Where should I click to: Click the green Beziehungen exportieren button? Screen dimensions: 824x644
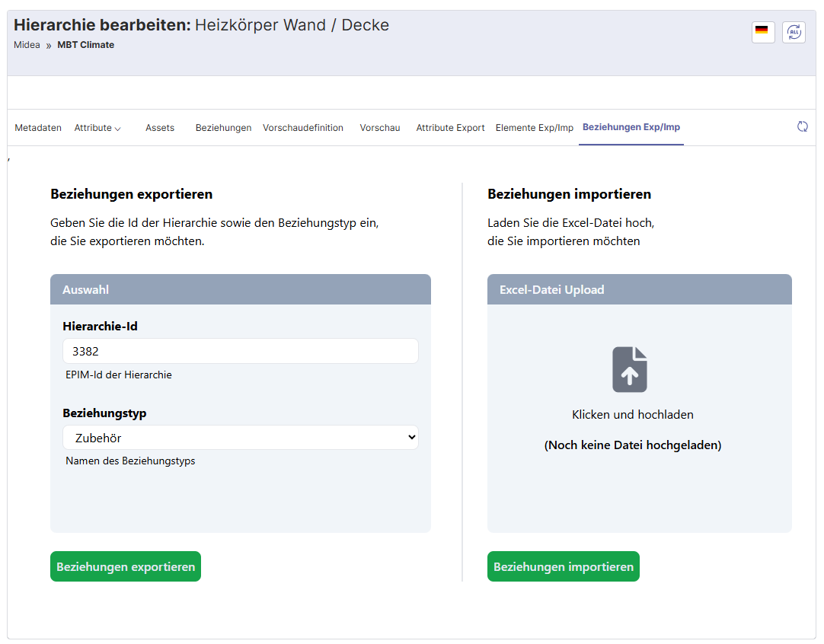tap(126, 566)
